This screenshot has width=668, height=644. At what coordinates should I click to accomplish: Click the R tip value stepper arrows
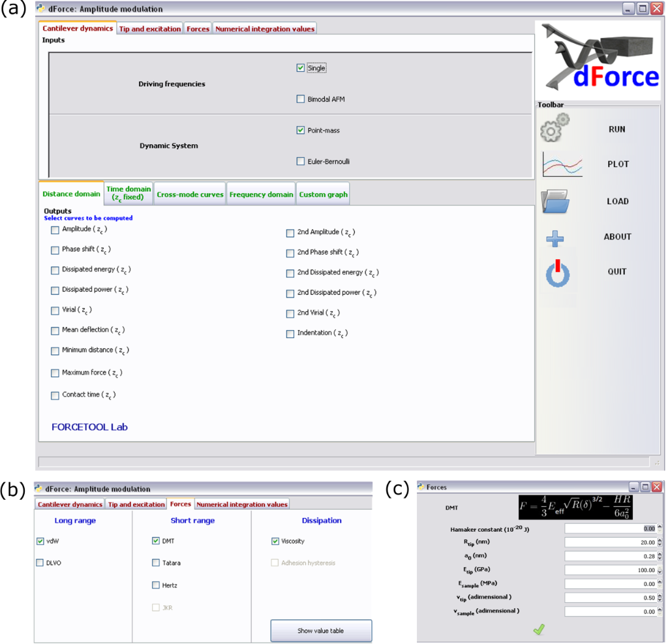(659, 542)
